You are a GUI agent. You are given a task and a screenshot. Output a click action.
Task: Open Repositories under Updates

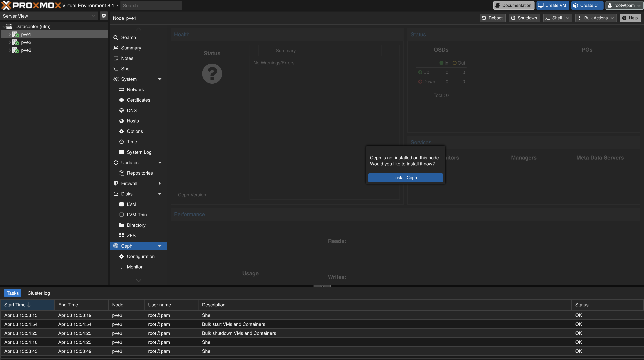pyautogui.click(x=140, y=173)
